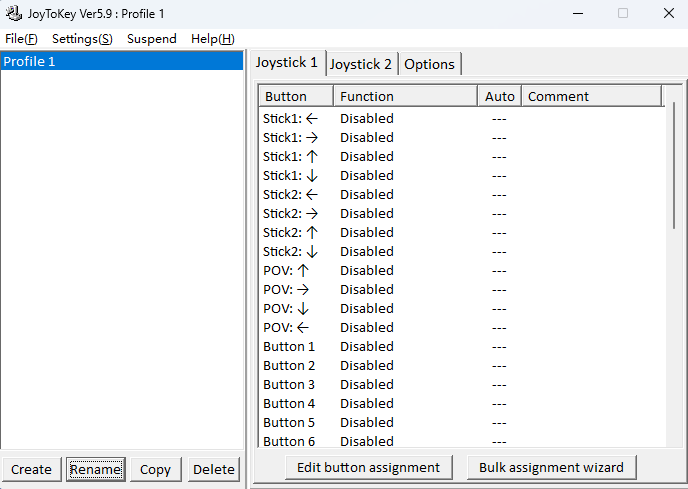Open the Bulk assignment wizard
The height and width of the screenshot is (489, 688).
pos(551,467)
